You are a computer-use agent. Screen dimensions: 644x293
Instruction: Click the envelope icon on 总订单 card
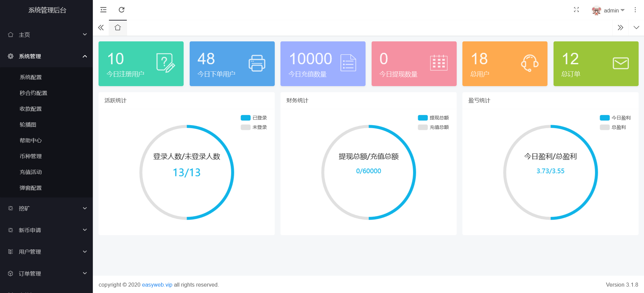tap(620, 63)
